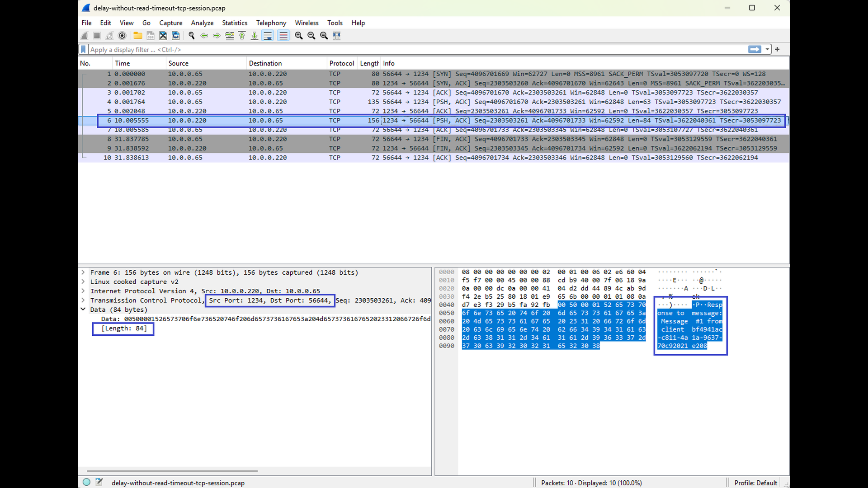Collapse the Data (84 bytes) section
868x488 pixels.
[x=83, y=310]
